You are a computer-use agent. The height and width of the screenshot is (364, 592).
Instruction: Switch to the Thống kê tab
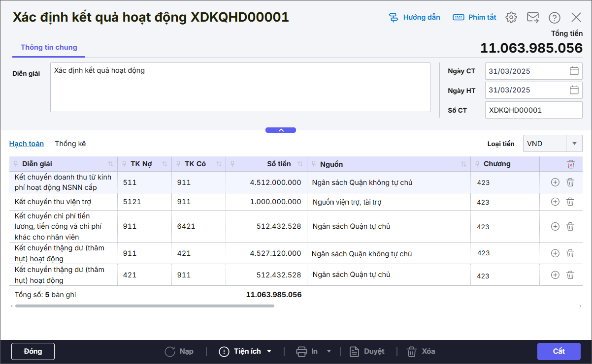(70, 144)
